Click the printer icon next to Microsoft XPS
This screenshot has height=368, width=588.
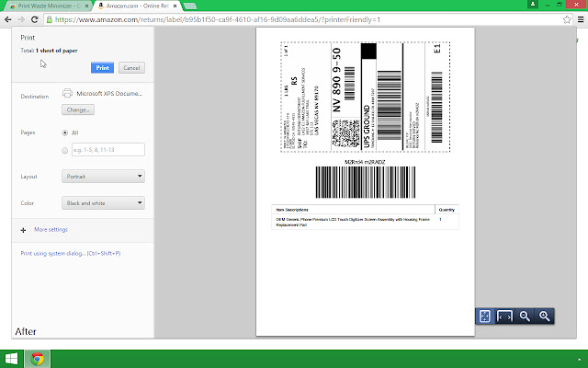[67, 93]
